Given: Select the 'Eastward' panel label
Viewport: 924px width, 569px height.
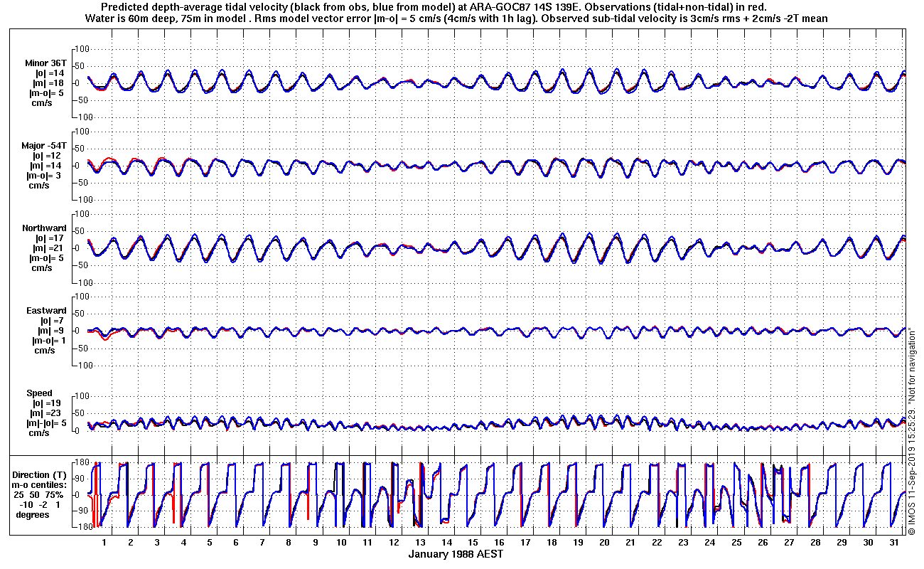Looking at the screenshot, I should coord(47,311).
